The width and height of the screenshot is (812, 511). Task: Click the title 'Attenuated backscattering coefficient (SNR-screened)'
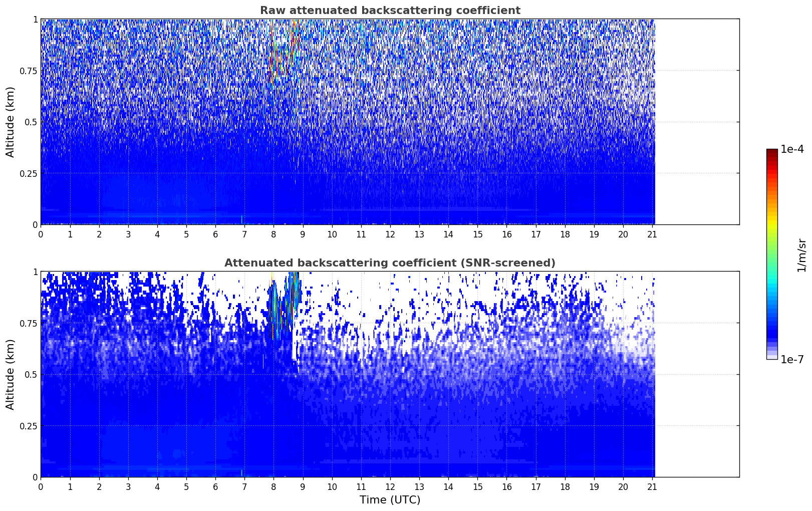[390, 263]
